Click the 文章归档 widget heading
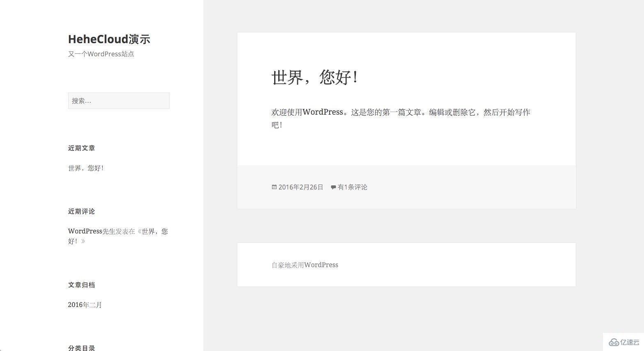Image resolution: width=644 pixels, height=351 pixels. 81,285
